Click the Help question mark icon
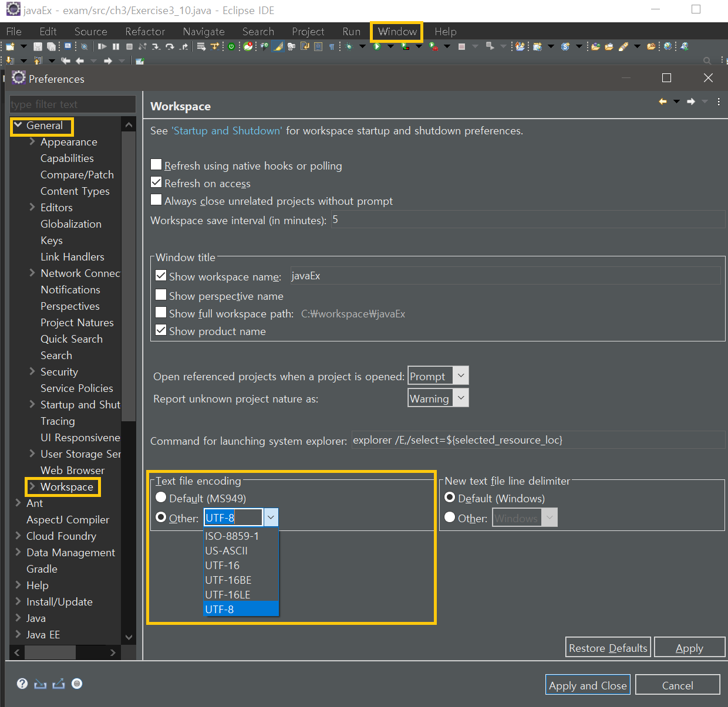 [x=22, y=684]
